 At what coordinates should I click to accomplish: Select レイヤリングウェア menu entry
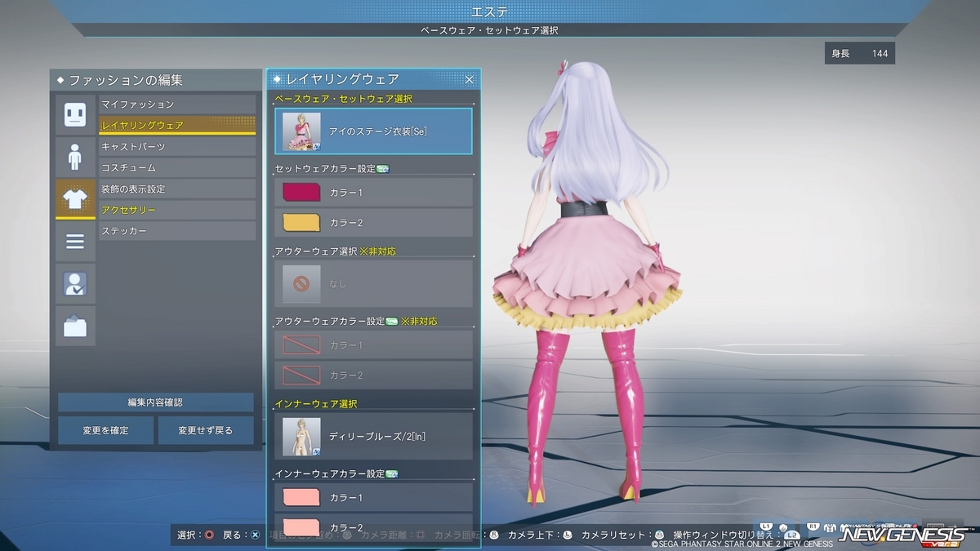[177, 125]
